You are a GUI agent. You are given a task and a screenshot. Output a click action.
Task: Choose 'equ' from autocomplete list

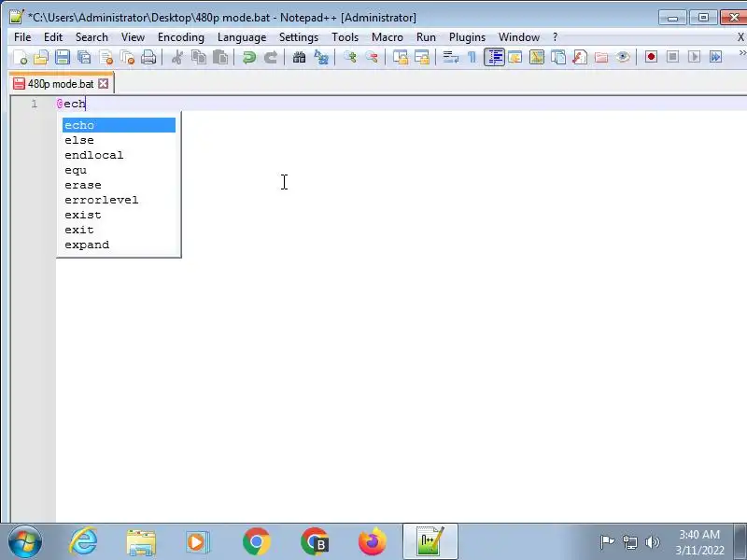(120, 170)
